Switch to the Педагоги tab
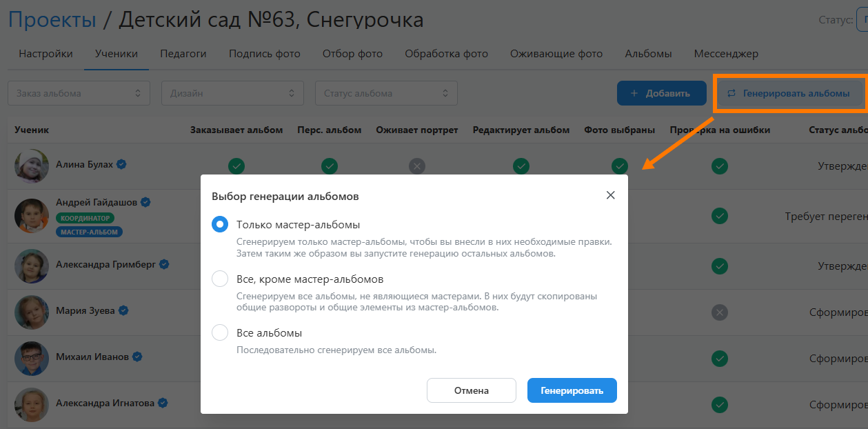This screenshot has height=429, width=868. pyautogui.click(x=183, y=54)
